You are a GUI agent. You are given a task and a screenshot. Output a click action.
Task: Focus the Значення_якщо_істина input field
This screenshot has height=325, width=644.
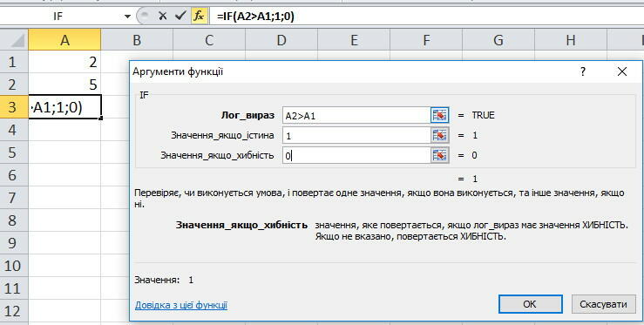(x=356, y=135)
